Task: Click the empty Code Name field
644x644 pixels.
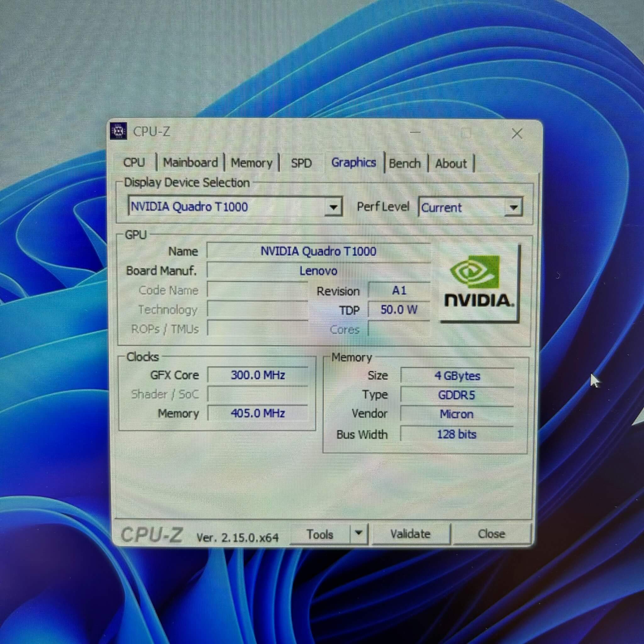Action: (257, 290)
